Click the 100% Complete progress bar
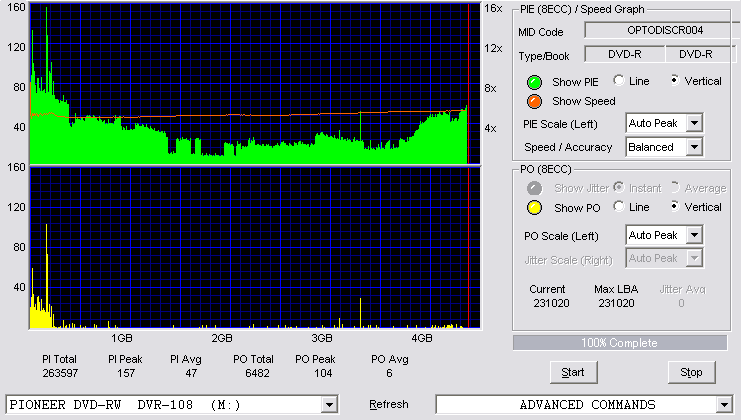This screenshot has height=420, width=742. pos(620,343)
